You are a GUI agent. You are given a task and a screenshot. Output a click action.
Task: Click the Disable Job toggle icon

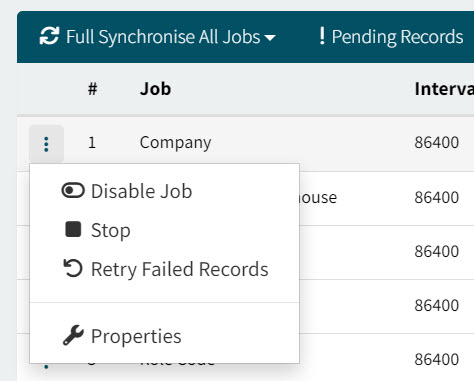73,191
